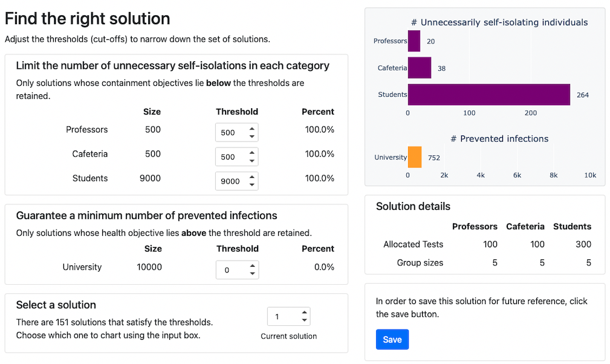Increase the Students threshold with up arrow
Screen dimensions: 610x364
pos(252,177)
